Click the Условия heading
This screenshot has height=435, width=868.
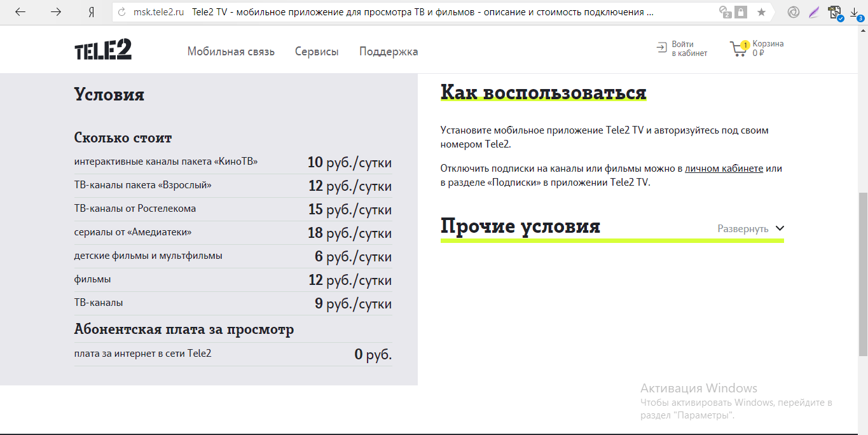[x=109, y=94]
